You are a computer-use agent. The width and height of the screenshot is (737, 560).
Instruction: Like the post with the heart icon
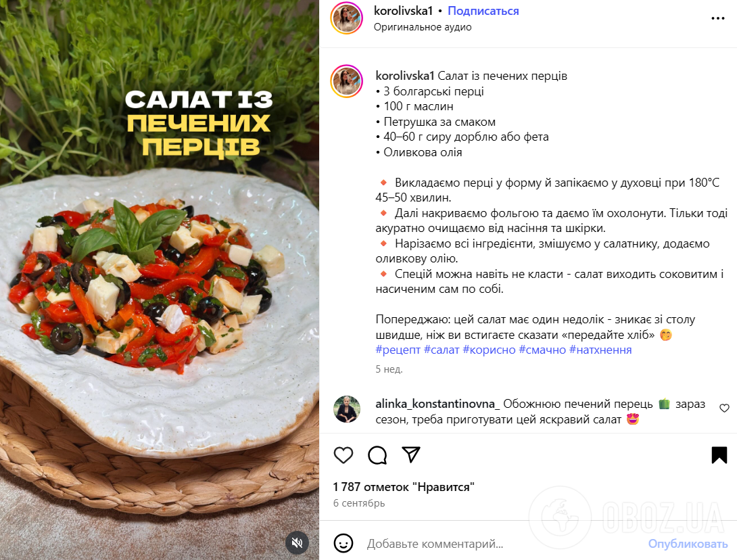coord(343,455)
